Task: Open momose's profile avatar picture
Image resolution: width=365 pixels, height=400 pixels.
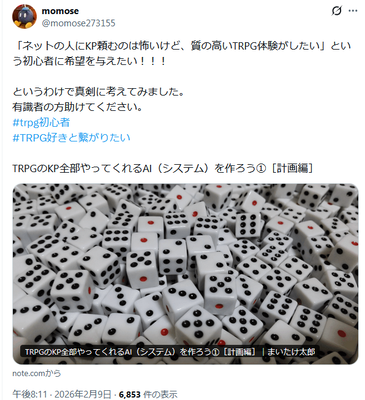Action: tap(24, 17)
